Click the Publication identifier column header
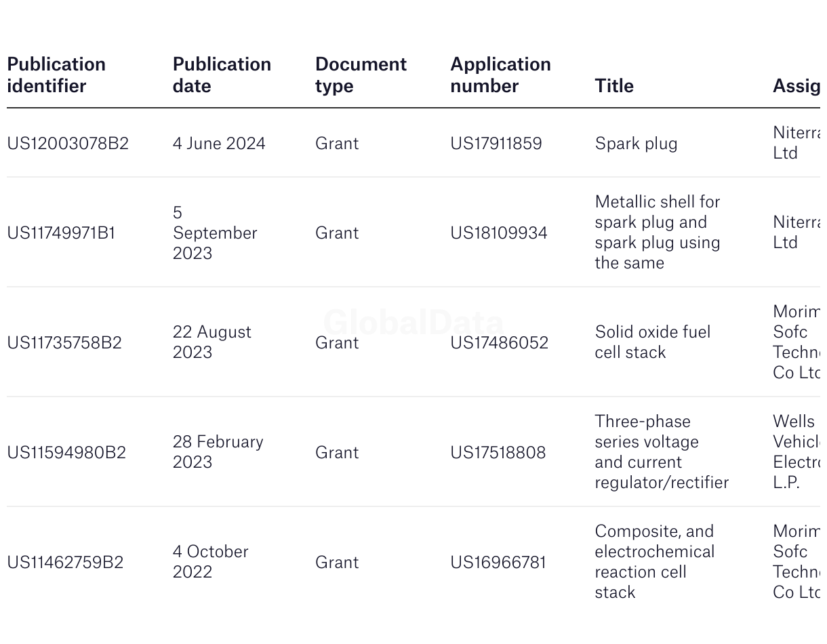The width and height of the screenshot is (827, 644). (56, 75)
